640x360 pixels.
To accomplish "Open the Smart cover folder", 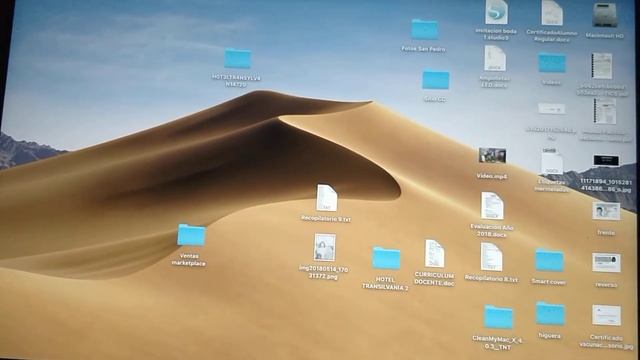I will coord(549,260).
